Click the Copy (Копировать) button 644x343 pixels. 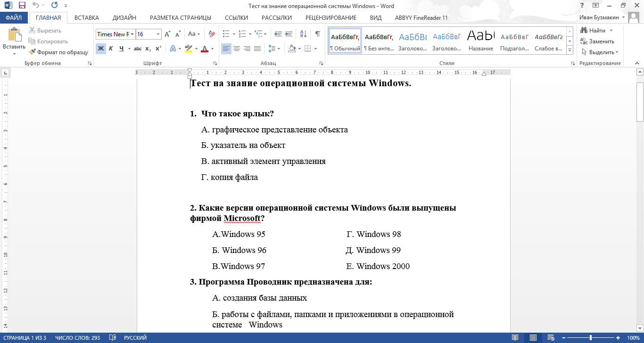coord(48,41)
